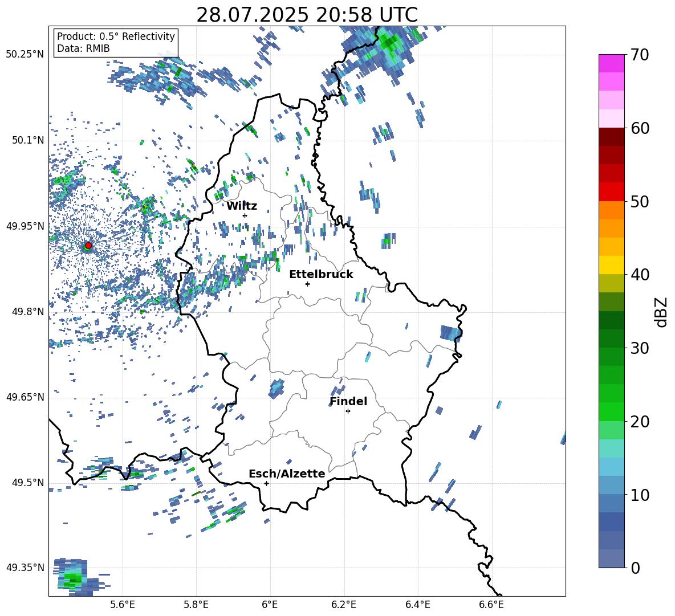
Task: Click the 50.25°N latitude label
Action: point(25,55)
